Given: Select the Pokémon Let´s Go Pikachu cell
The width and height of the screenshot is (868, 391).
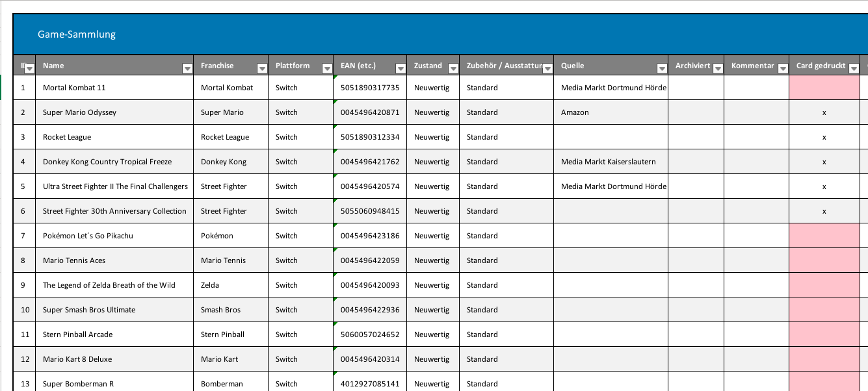Looking at the screenshot, I should (x=114, y=236).
